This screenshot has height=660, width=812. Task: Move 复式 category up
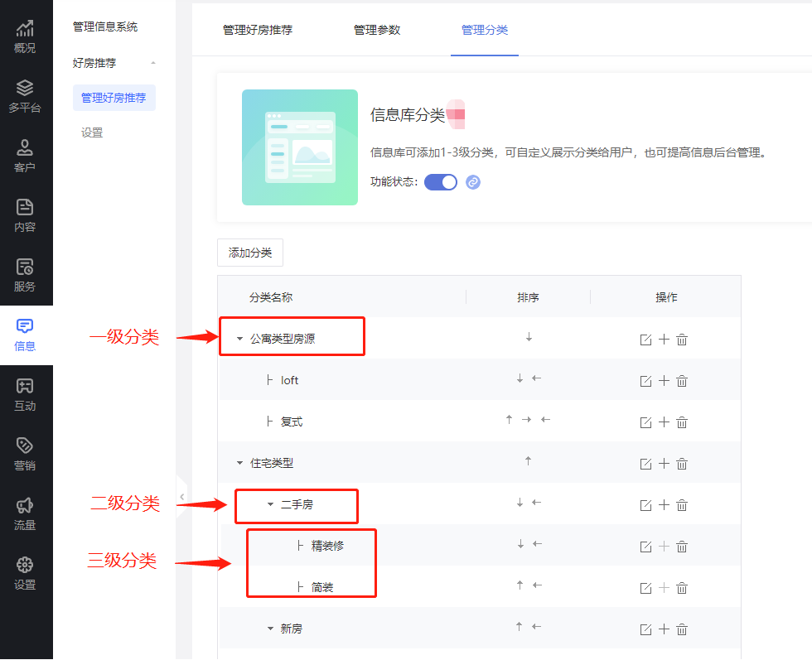(509, 419)
